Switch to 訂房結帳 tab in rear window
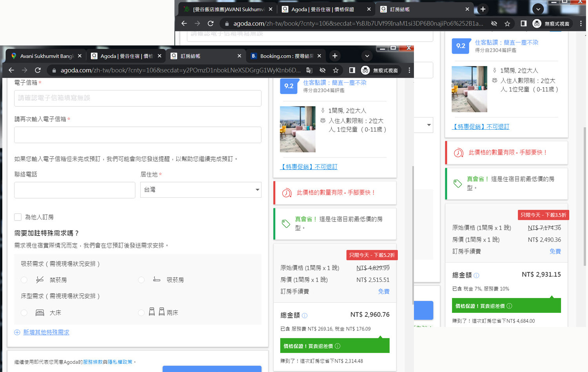The width and height of the screenshot is (588, 372). click(x=424, y=9)
